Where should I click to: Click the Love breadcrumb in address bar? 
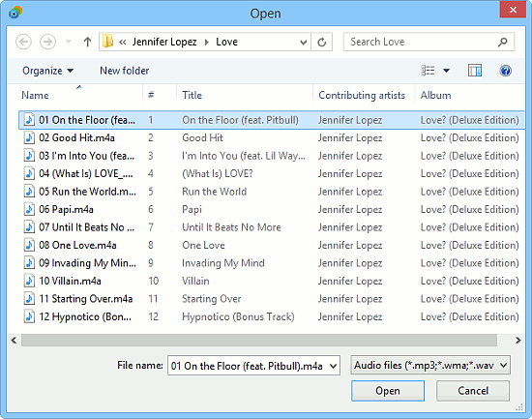(x=226, y=42)
